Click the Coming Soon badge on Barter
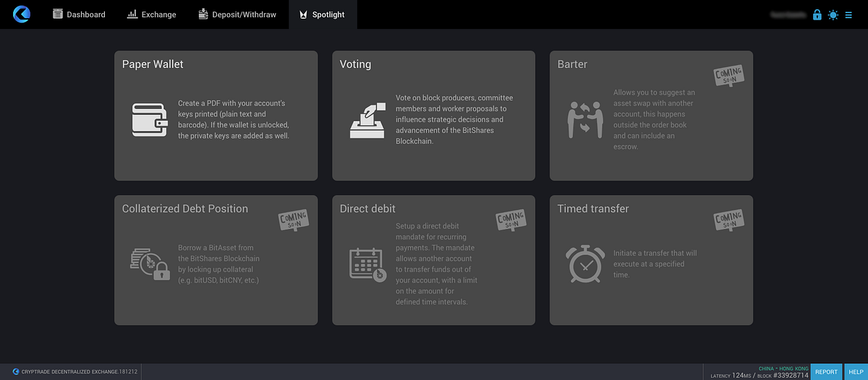The width and height of the screenshot is (868, 380). click(x=728, y=77)
